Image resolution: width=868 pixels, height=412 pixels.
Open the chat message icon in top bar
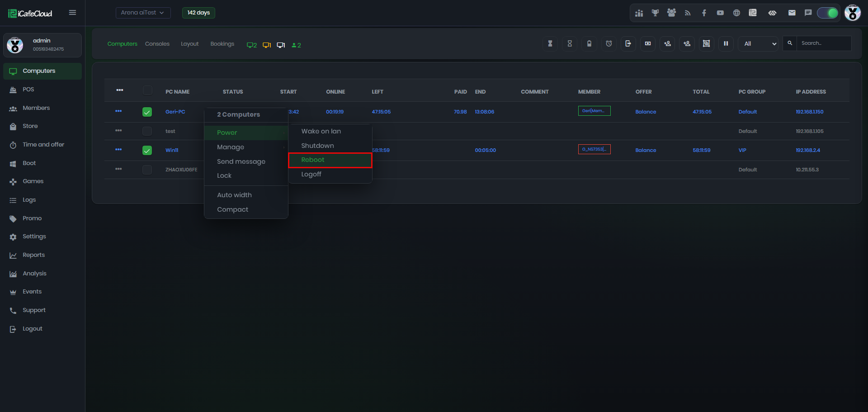coord(808,13)
